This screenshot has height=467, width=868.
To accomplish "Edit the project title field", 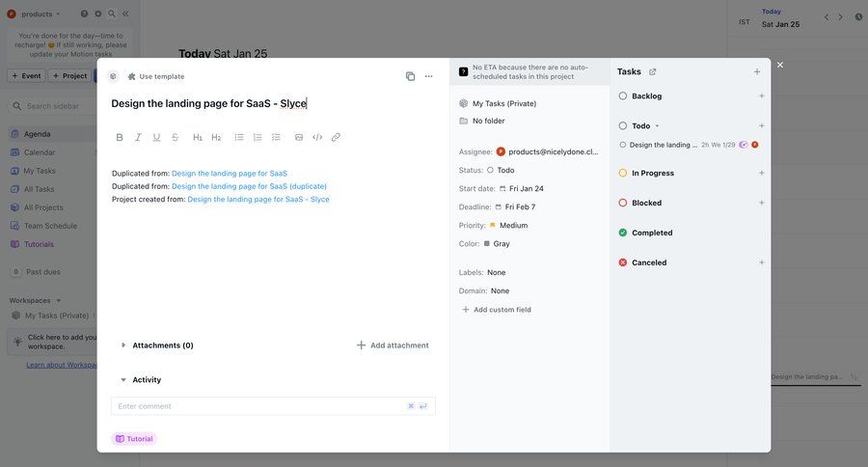I will [208, 103].
